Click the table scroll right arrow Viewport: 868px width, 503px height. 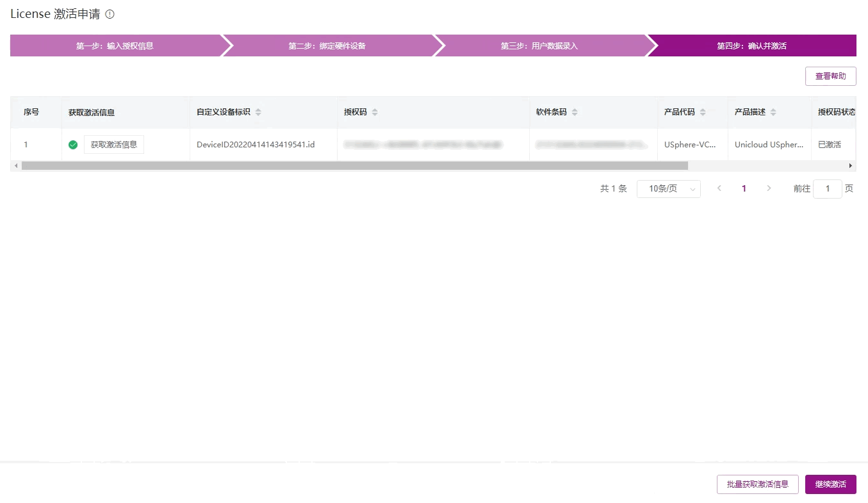(851, 165)
